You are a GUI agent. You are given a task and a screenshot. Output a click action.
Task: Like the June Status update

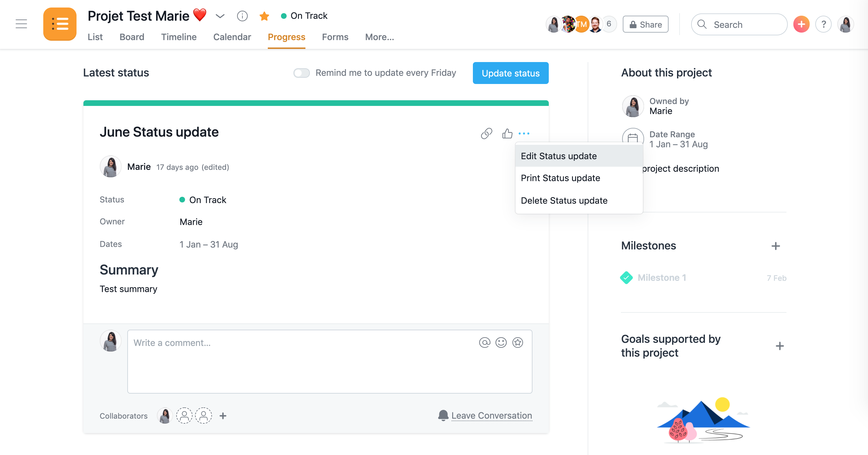point(507,133)
